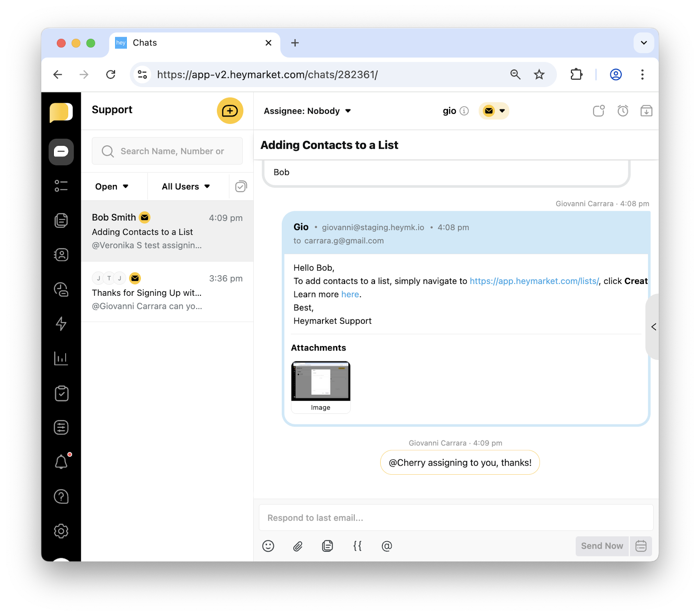
Task: Click the info icon next to gio
Action: (465, 111)
